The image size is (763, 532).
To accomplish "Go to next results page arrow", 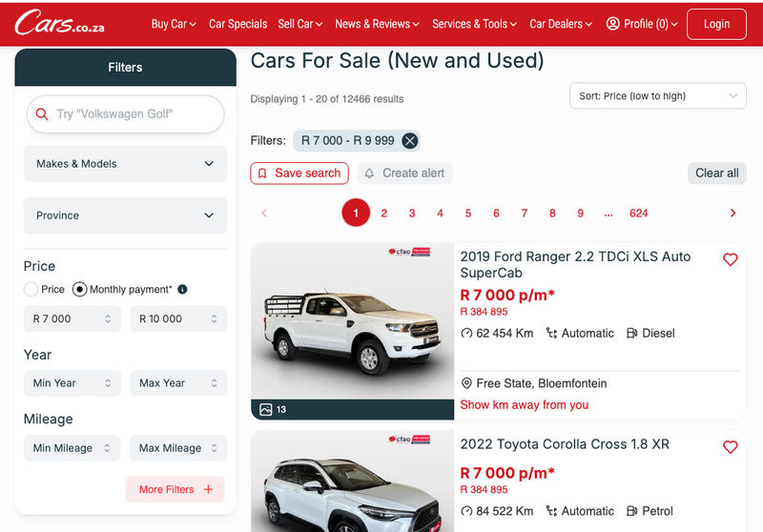I will coord(732,213).
